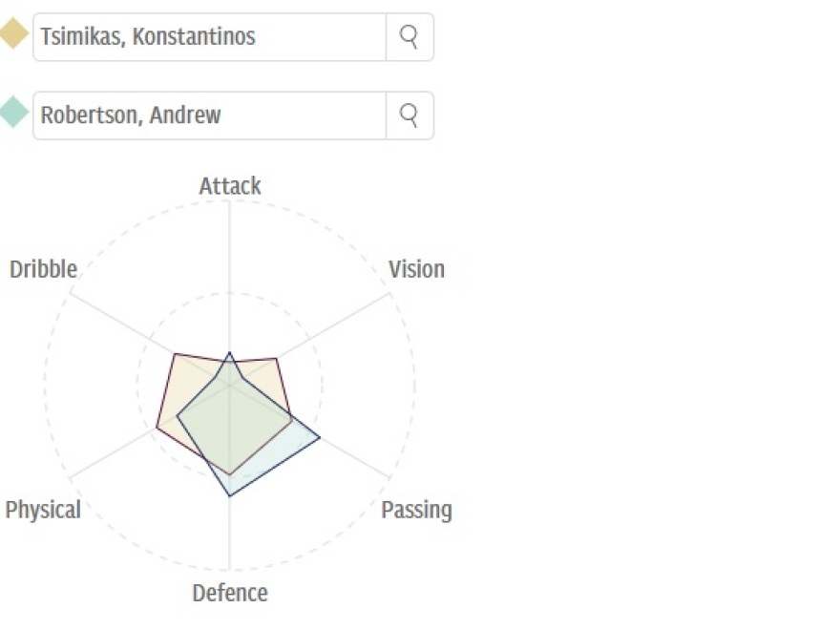Viewport: 840px width, 629px height.
Task: Select the Physical axis label
Action: point(43,510)
